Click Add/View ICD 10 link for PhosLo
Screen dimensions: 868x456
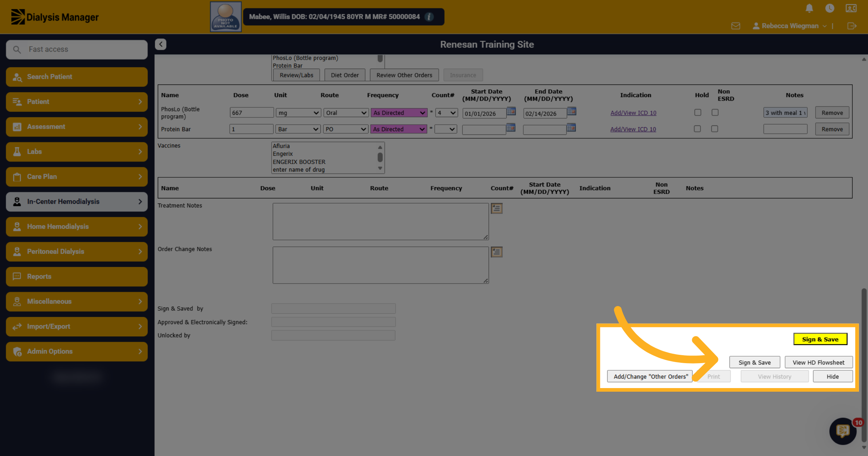633,113
